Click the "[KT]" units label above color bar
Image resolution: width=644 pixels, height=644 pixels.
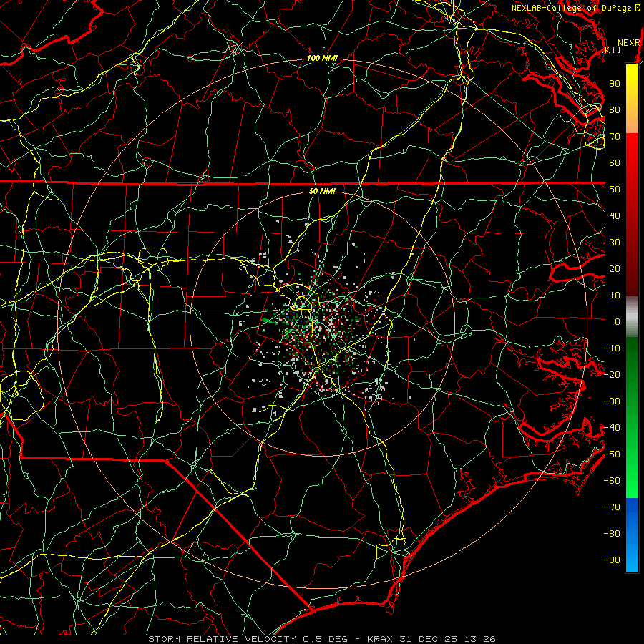pos(611,49)
